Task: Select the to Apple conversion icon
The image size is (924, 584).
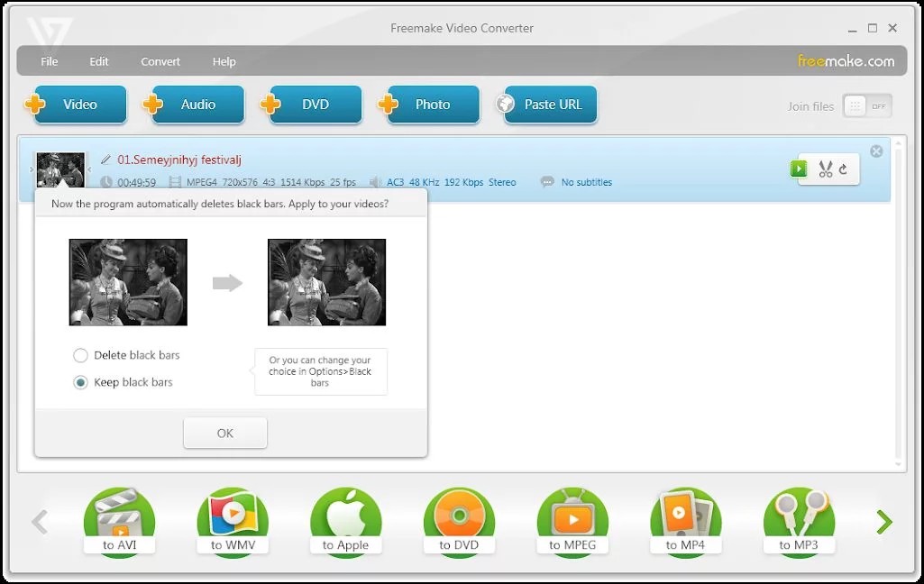Action: pyautogui.click(x=346, y=522)
